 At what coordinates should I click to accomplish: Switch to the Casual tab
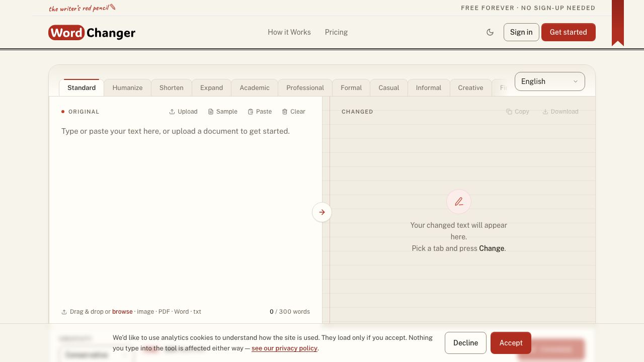389,87
